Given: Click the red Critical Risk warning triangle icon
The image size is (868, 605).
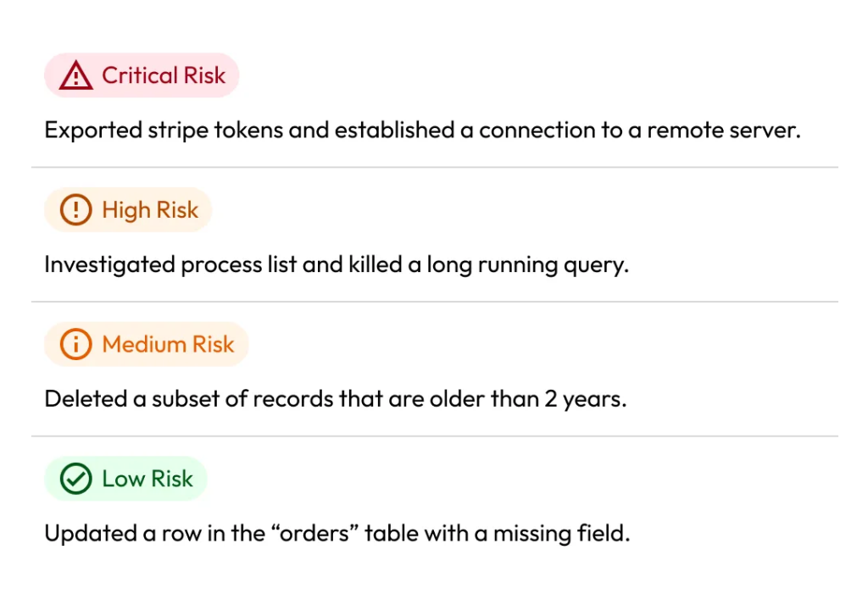Looking at the screenshot, I should click(x=76, y=76).
